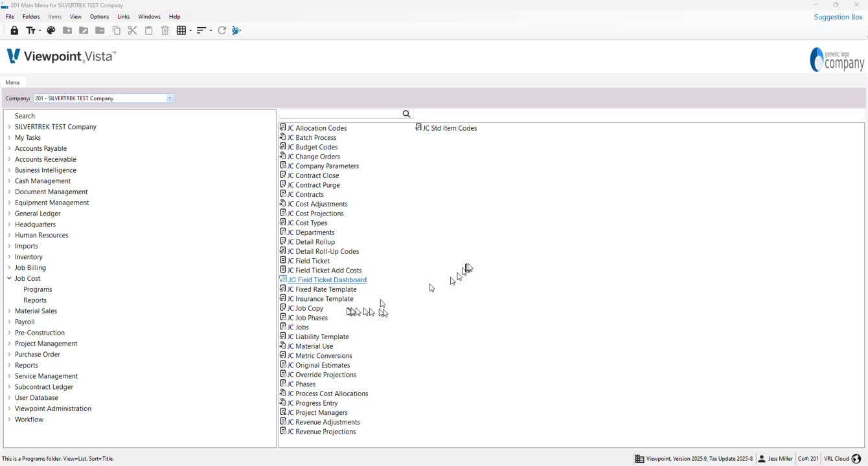868x466 pixels.
Task: Click the blue assistant icon in toolbar
Action: tap(237, 30)
